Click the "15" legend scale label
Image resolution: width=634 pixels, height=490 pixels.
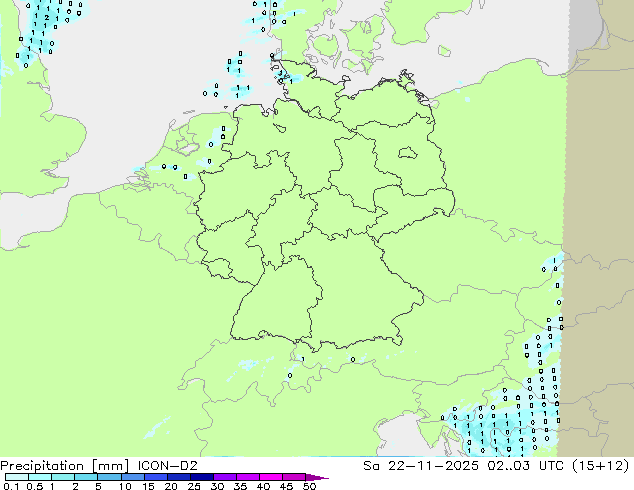click(148, 486)
